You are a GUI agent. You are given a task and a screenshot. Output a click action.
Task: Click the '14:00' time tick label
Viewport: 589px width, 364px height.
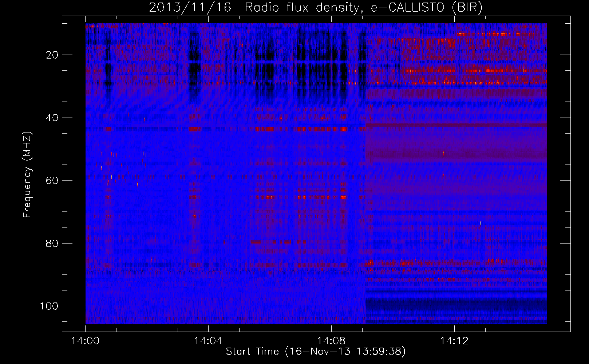click(86, 341)
